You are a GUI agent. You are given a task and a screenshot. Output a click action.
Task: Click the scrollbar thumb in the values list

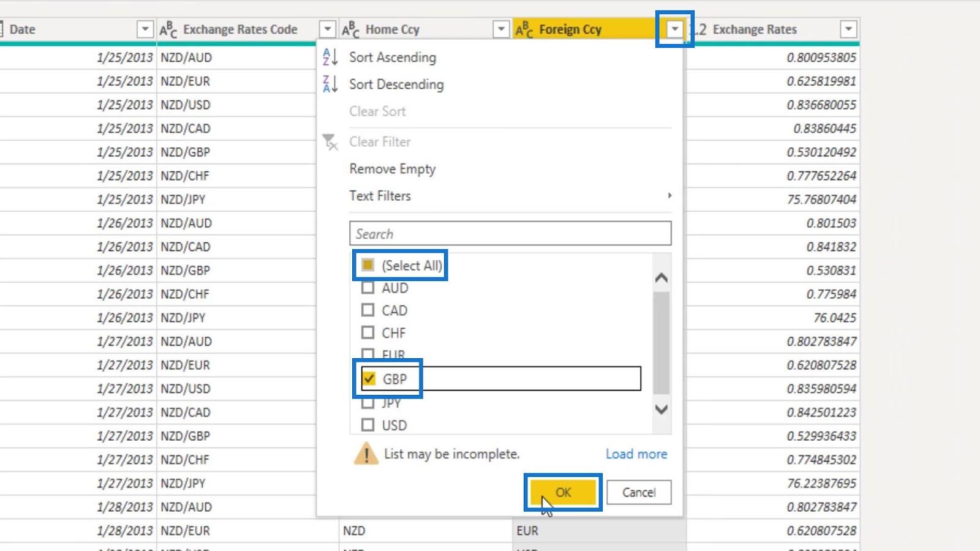click(x=661, y=343)
